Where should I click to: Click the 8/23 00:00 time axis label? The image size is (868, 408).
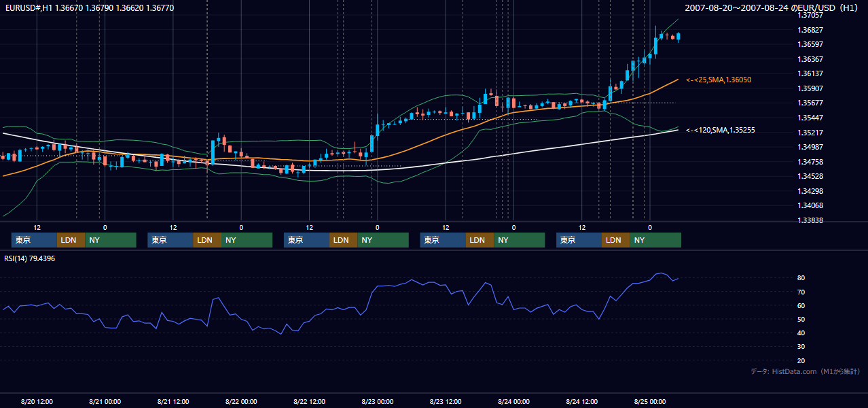click(x=378, y=401)
